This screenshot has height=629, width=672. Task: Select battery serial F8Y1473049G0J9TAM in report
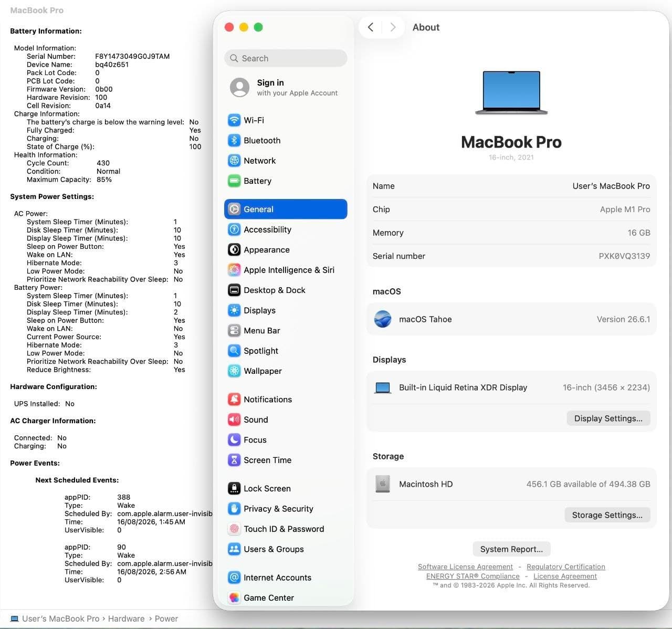click(x=132, y=56)
